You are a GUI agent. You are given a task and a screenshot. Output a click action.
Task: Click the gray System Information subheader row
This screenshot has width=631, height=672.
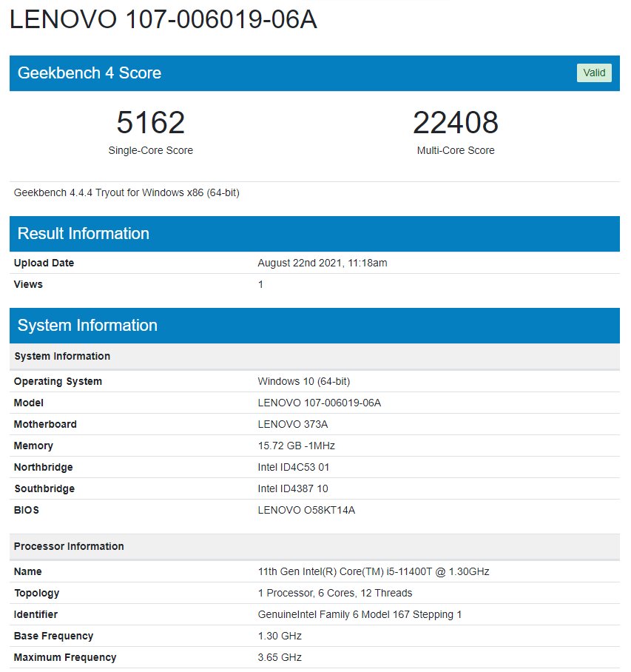(x=314, y=356)
